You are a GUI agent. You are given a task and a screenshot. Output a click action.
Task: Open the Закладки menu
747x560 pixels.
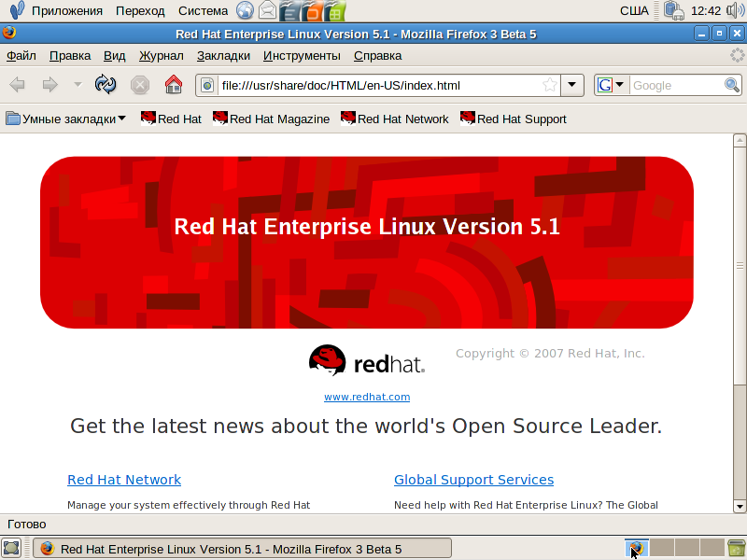(223, 56)
